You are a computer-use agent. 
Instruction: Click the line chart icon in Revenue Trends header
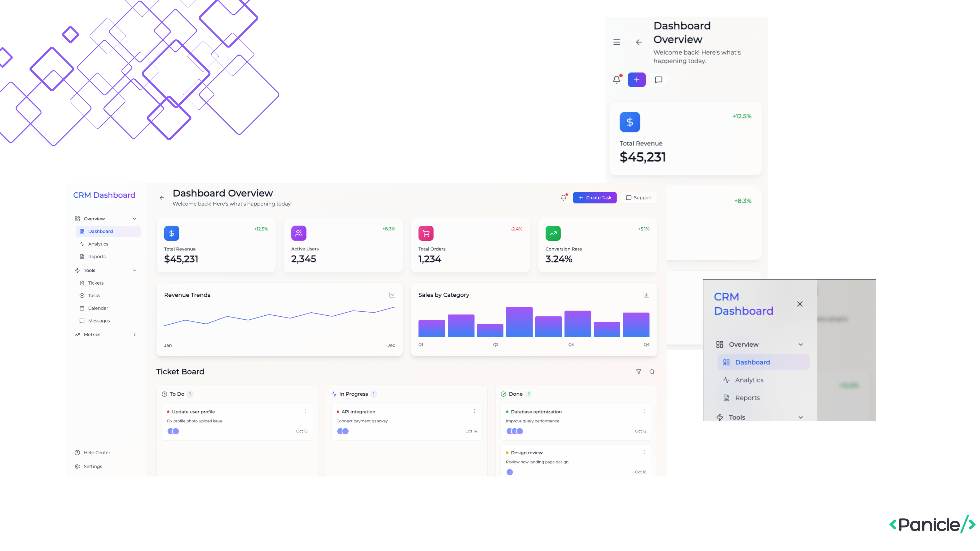coord(392,295)
